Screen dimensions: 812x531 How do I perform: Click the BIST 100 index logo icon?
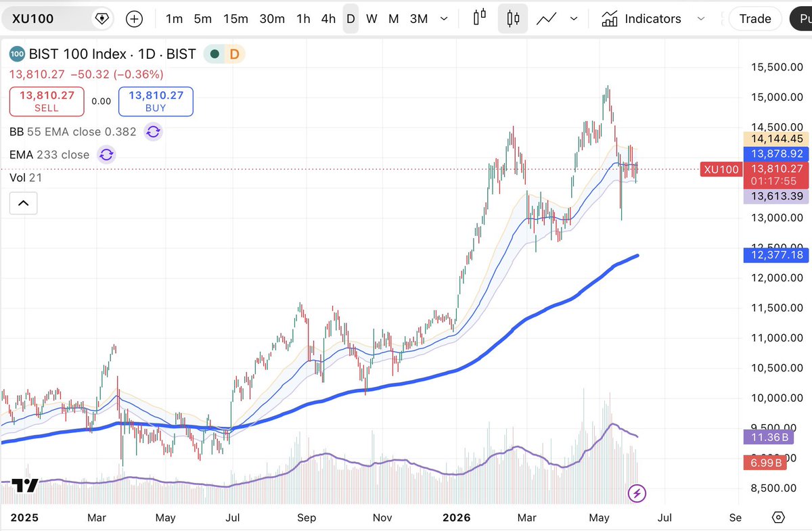17,54
